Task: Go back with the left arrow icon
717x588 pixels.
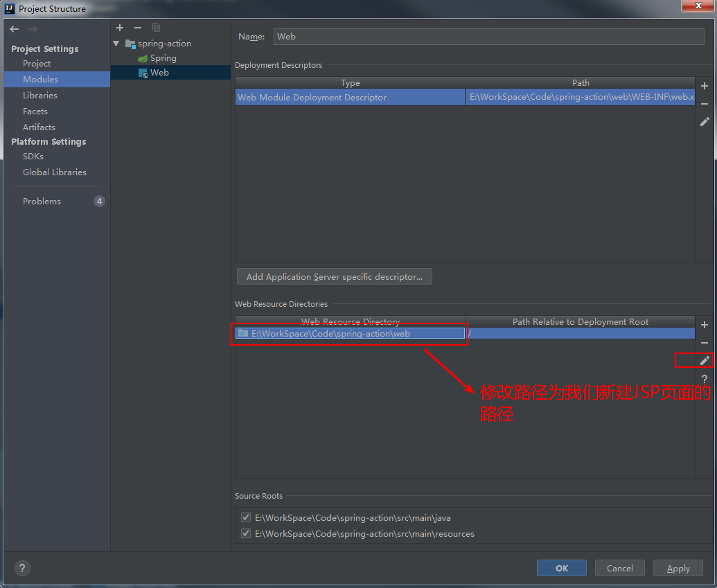Action: coord(14,29)
